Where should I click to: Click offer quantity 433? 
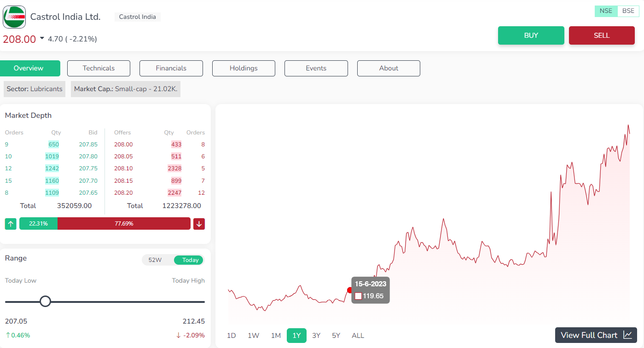pyautogui.click(x=176, y=144)
